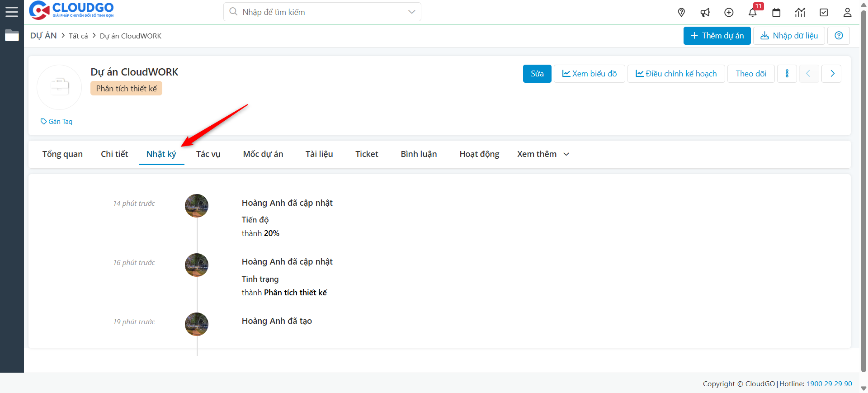Click the '14 phút trước' timestamp
The image size is (868, 393).
[134, 204]
